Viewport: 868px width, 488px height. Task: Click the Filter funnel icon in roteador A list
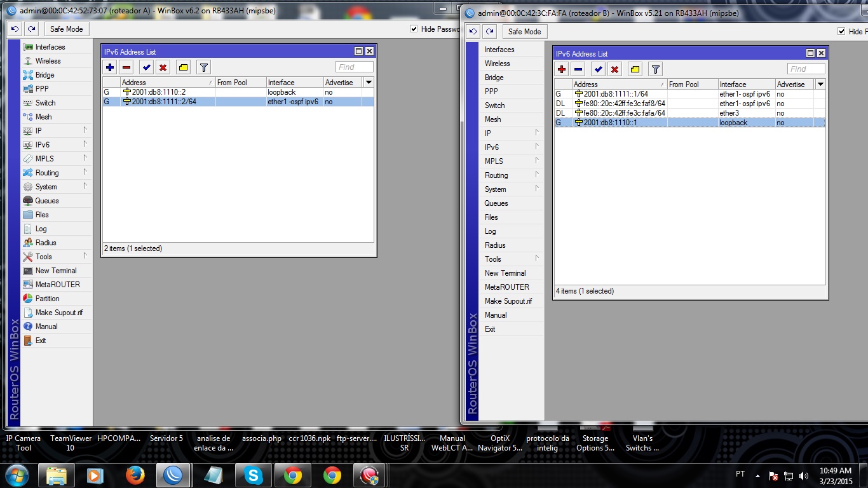(203, 67)
